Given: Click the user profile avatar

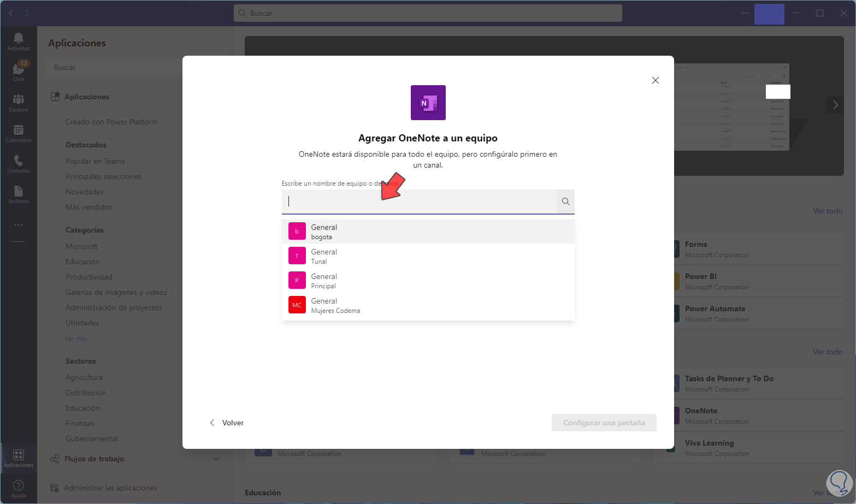Looking at the screenshot, I should pos(769,14).
